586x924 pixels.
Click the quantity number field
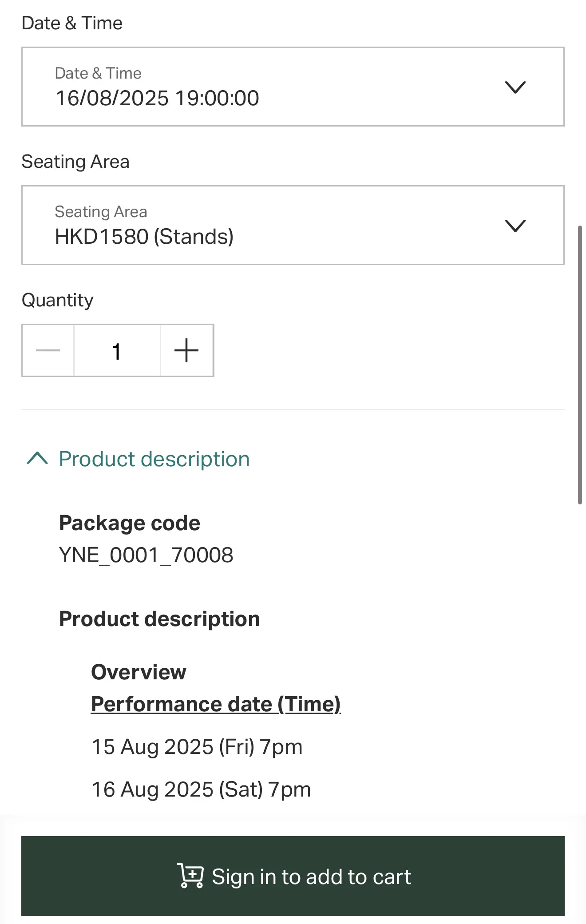tap(117, 350)
